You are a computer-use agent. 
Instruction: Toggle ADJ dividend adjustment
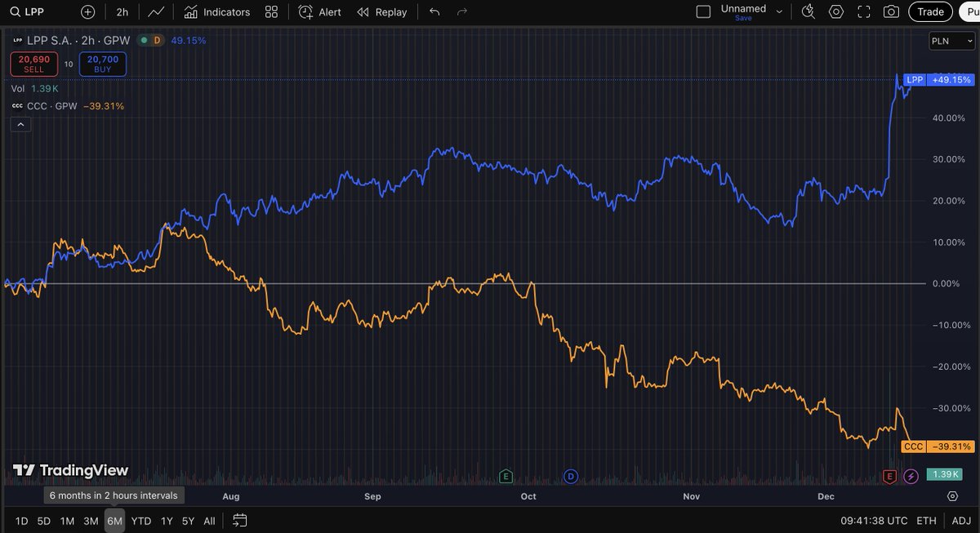[961, 520]
